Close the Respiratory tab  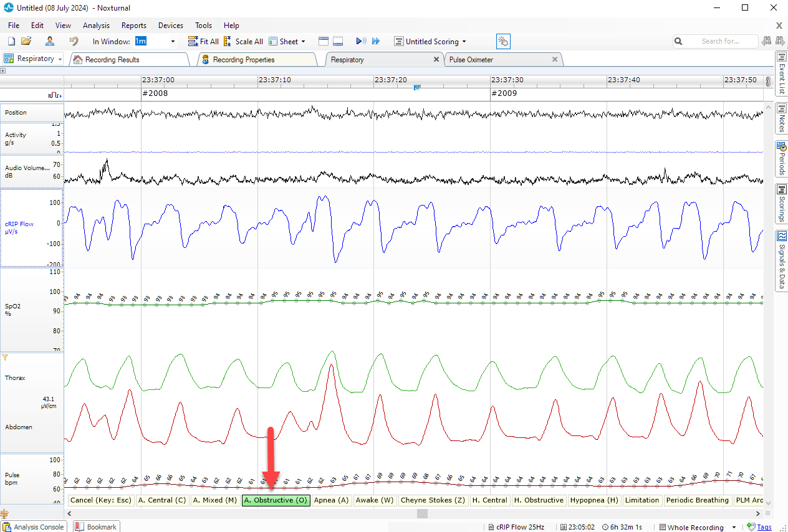pyautogui.click(x=436, y=60)
